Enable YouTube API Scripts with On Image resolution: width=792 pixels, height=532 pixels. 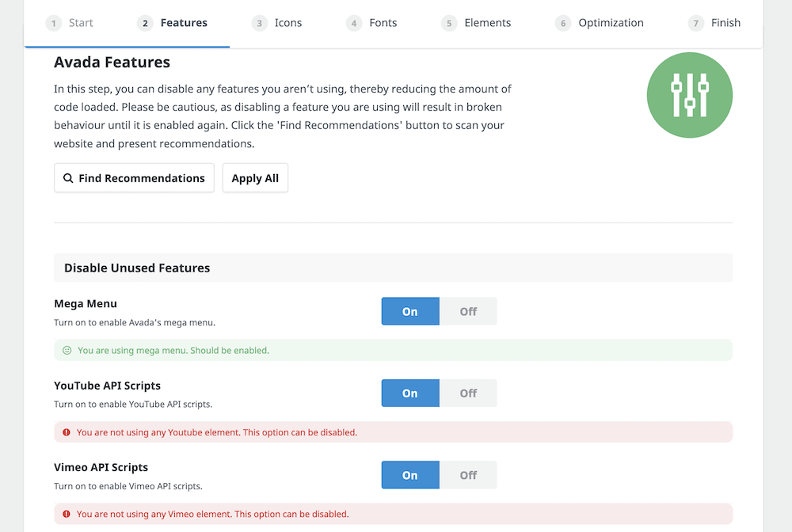(410, 393)
